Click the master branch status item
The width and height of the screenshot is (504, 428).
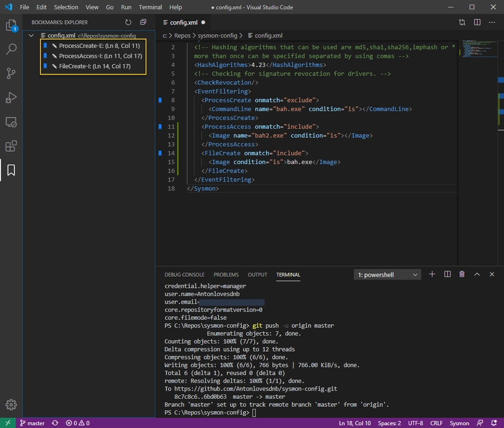[x=32, y=423]
